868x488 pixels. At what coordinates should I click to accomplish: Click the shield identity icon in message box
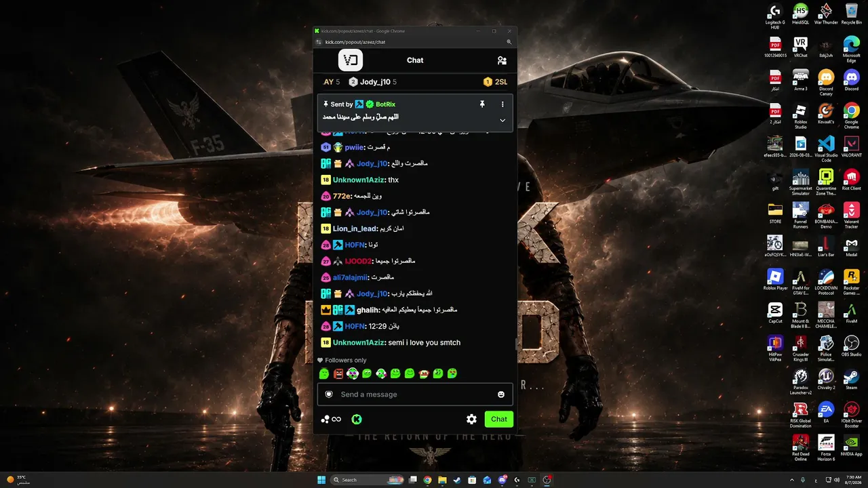click(329, 394)
